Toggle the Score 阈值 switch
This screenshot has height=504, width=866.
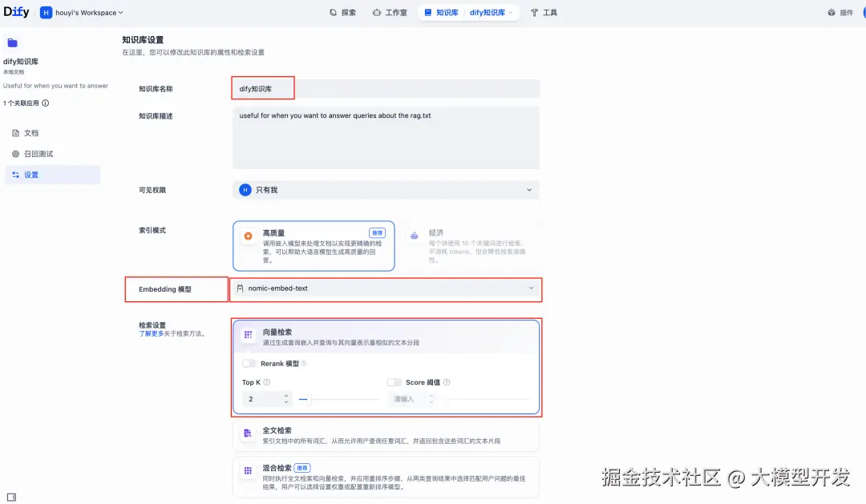[x=395, y=382]
